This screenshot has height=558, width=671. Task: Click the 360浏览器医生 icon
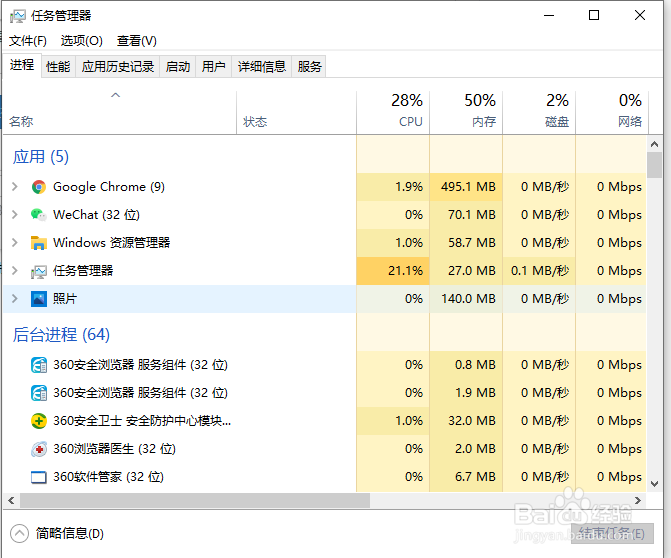coord(39,449)
